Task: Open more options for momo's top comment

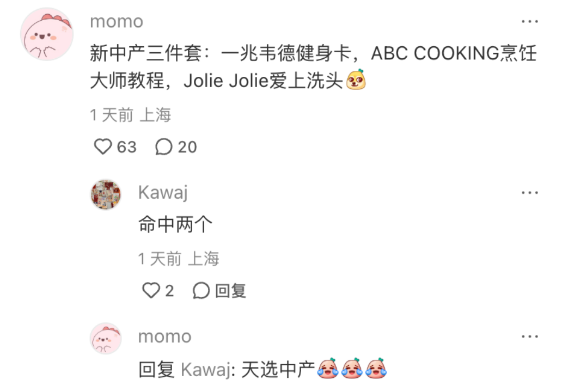Action: (x=530, y=21)
